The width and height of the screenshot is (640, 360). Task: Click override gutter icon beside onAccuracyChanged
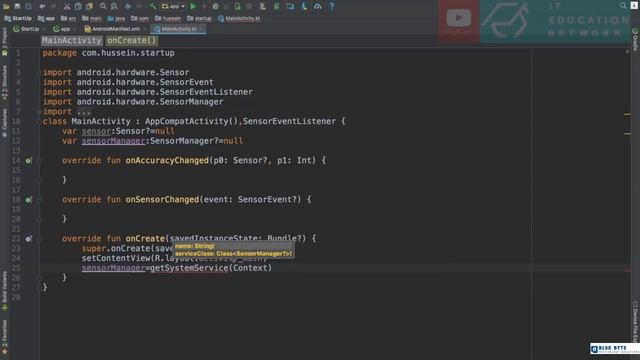(28, 161)
